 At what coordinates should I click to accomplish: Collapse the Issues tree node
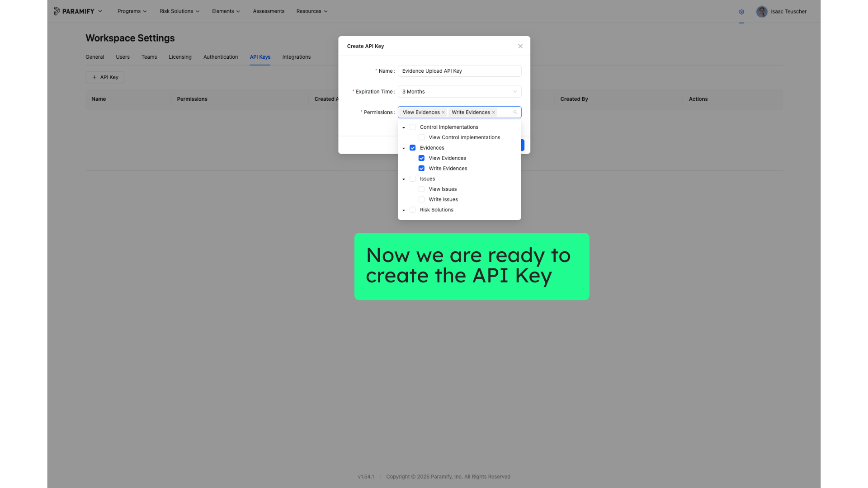click(404, 179)
